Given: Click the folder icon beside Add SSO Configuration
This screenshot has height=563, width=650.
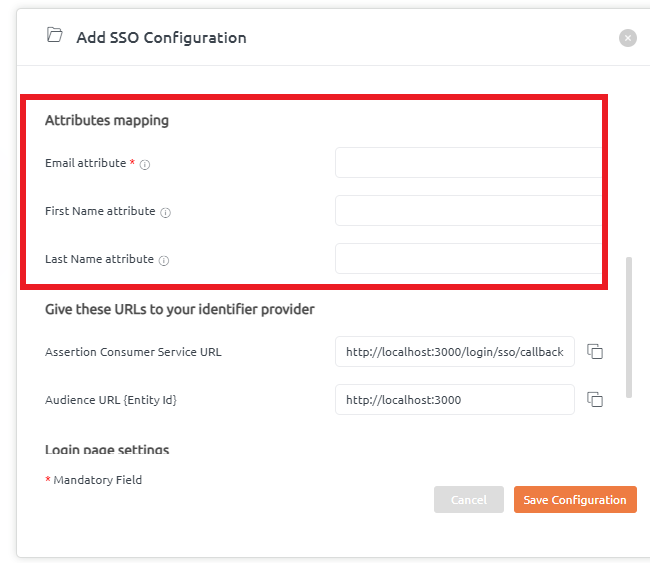Looking at the screenshot, I should coord(54,35).
